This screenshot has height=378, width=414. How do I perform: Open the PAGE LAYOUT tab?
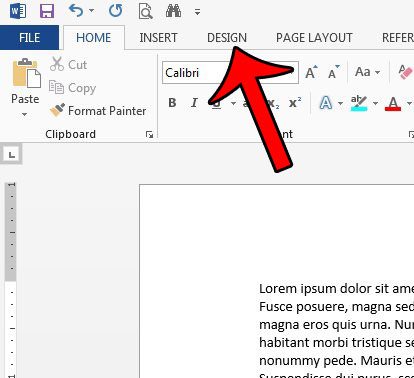[x=314, y=38]
